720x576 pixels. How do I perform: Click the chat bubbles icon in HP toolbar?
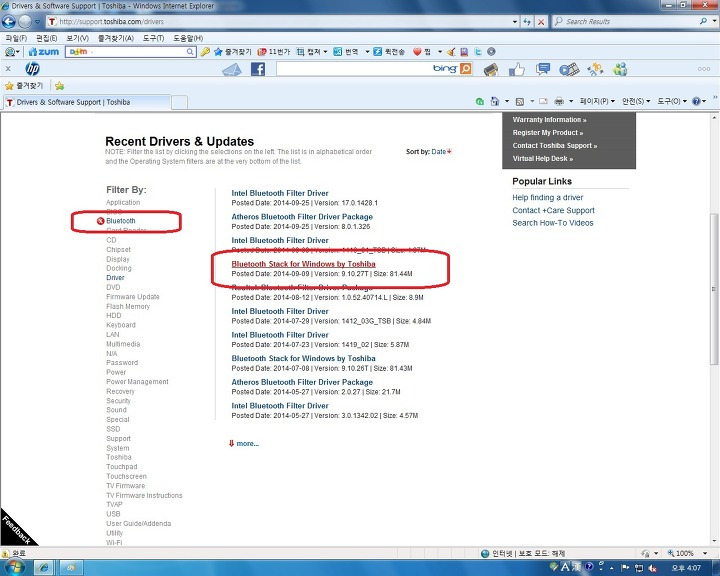(x=543, y=69)
